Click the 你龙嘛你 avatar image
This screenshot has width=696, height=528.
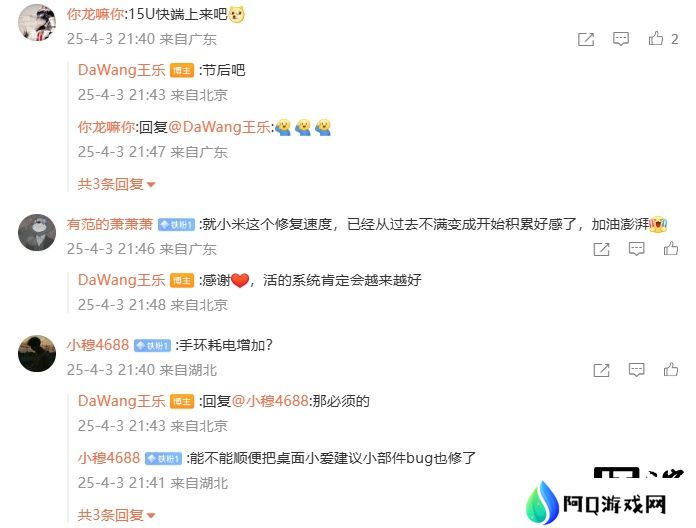coord(37,23)
